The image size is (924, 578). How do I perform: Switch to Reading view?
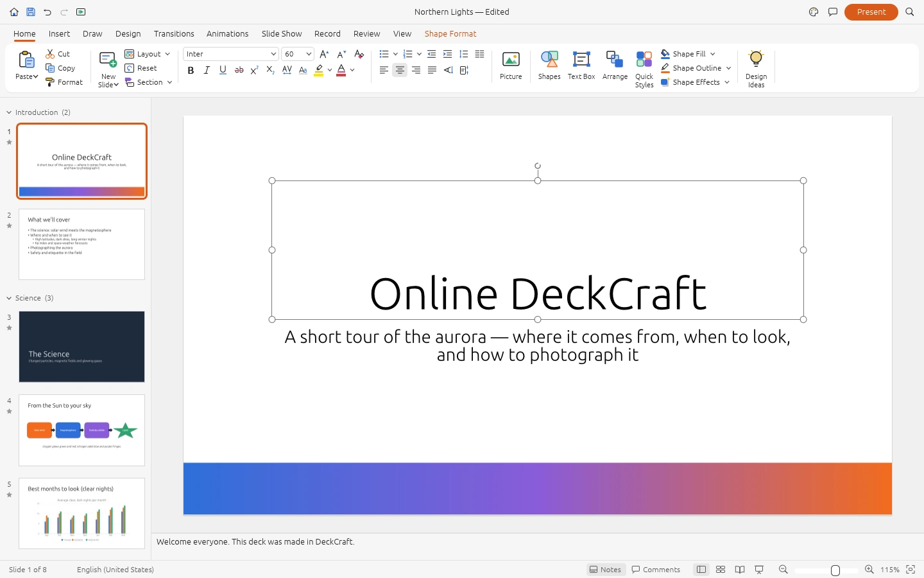click(740, 569)
